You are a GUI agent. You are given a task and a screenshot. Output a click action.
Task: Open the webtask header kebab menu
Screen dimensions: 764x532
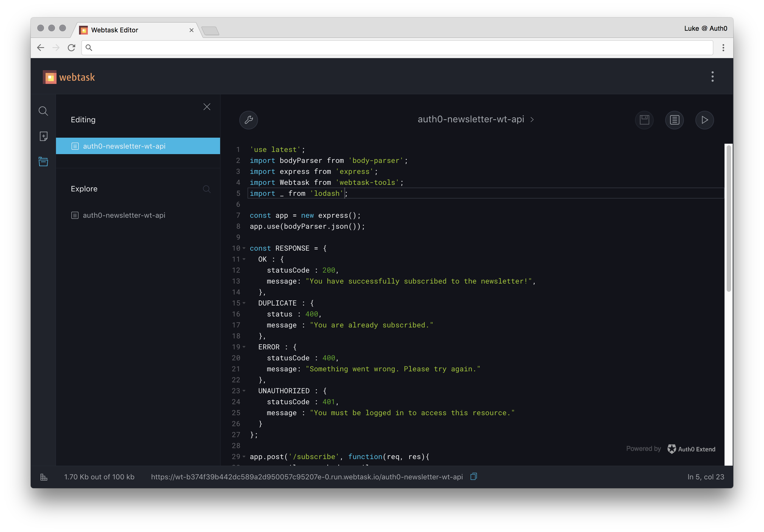(x=712, y=77)
